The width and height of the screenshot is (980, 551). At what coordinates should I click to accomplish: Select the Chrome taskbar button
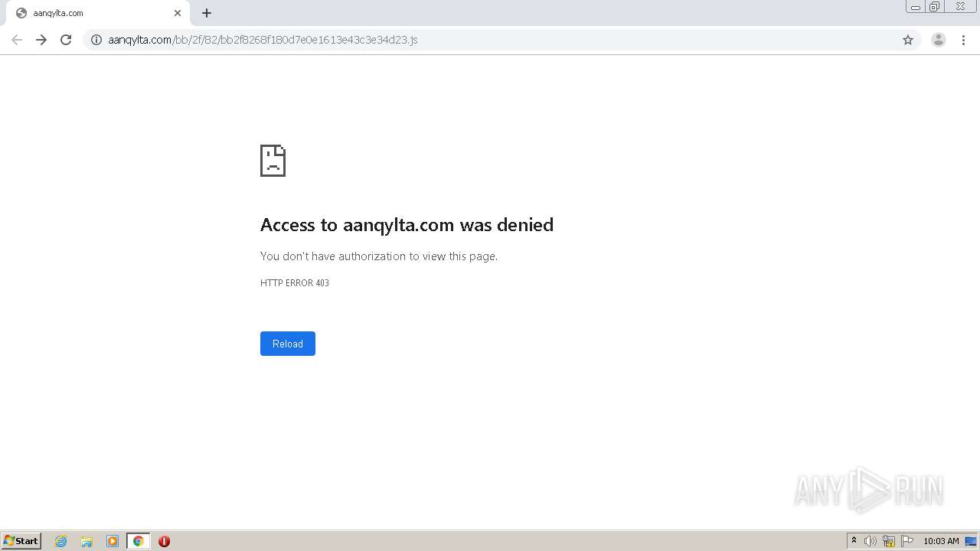pyautogui.click(x=138, y=541)
